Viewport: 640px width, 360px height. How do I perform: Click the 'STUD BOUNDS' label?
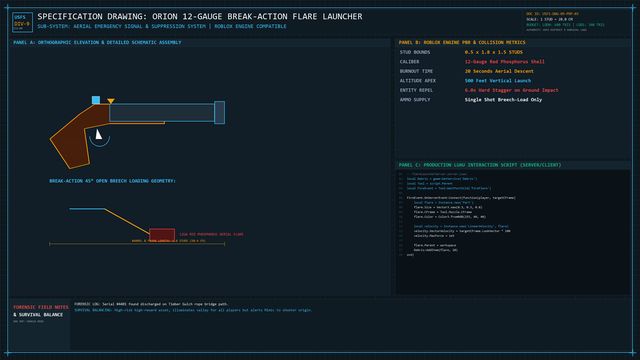415,52
